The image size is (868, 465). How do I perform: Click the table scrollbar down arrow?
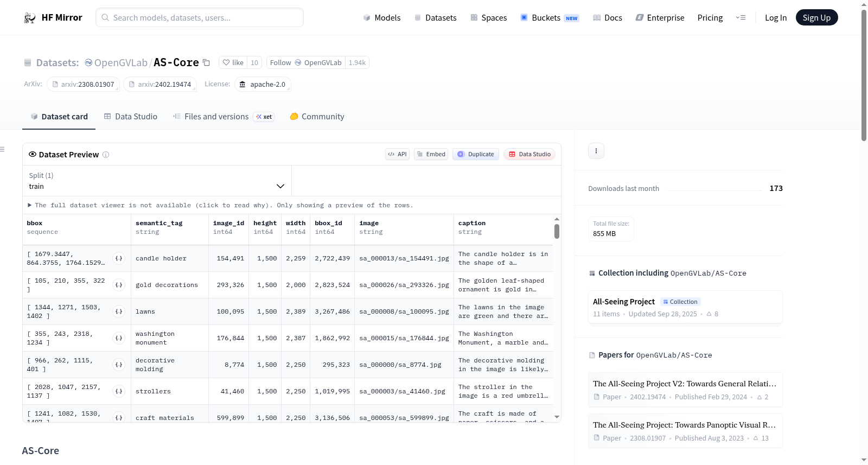[x=557, y=417]
